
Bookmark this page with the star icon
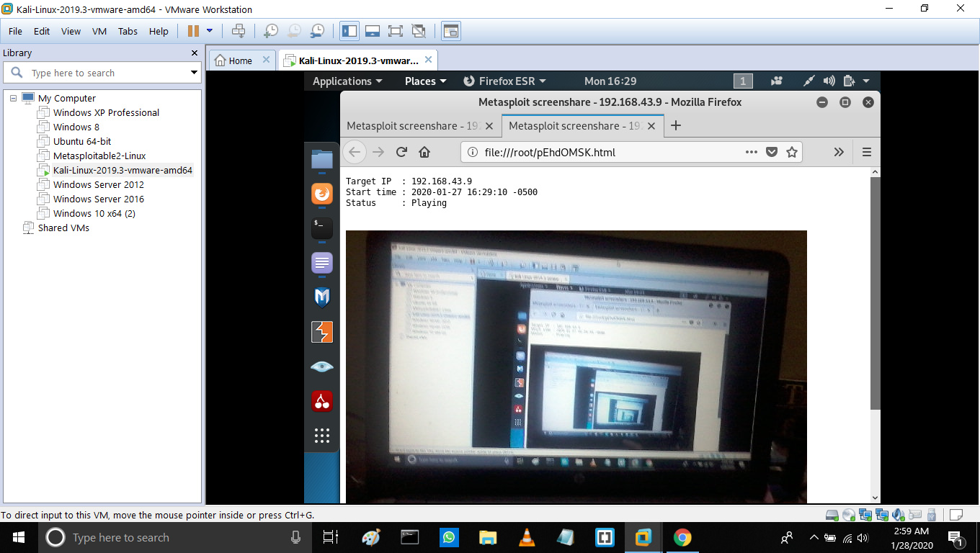coord(792,152)
